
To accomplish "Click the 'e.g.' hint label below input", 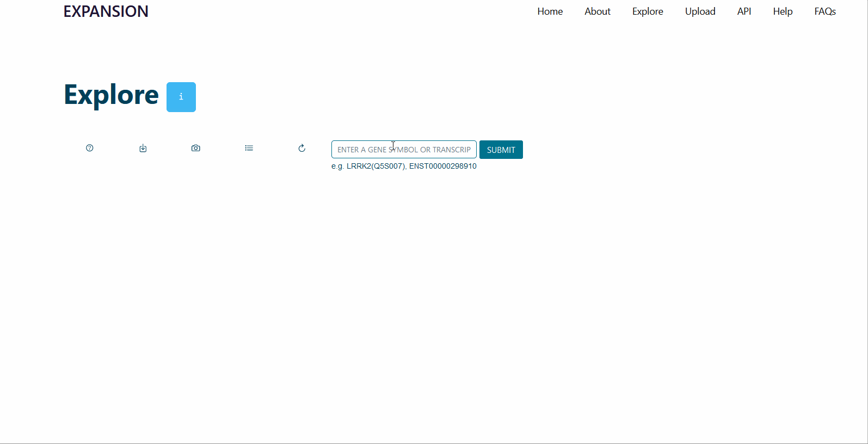I will pyautogui.click(x=337, y=166).
